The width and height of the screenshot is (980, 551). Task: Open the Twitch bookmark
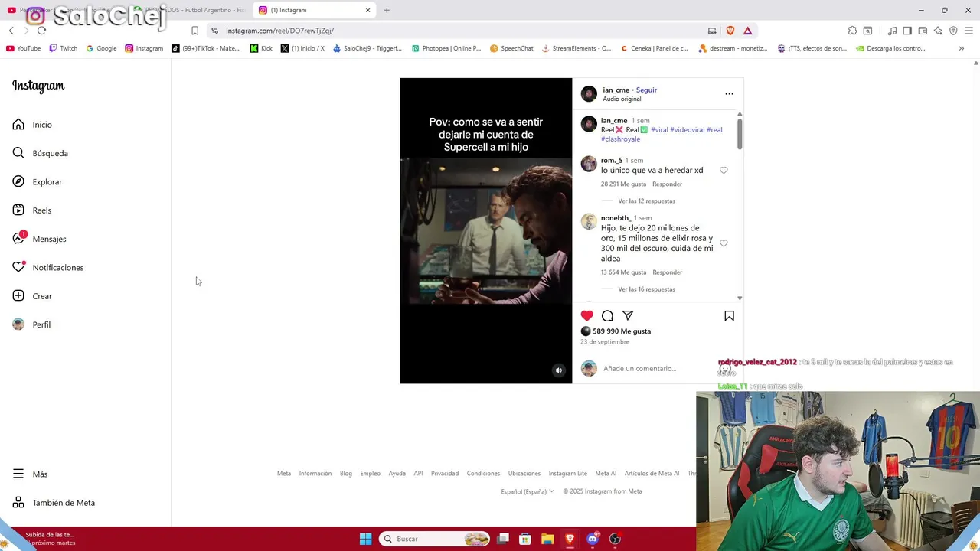click(63, 48)
